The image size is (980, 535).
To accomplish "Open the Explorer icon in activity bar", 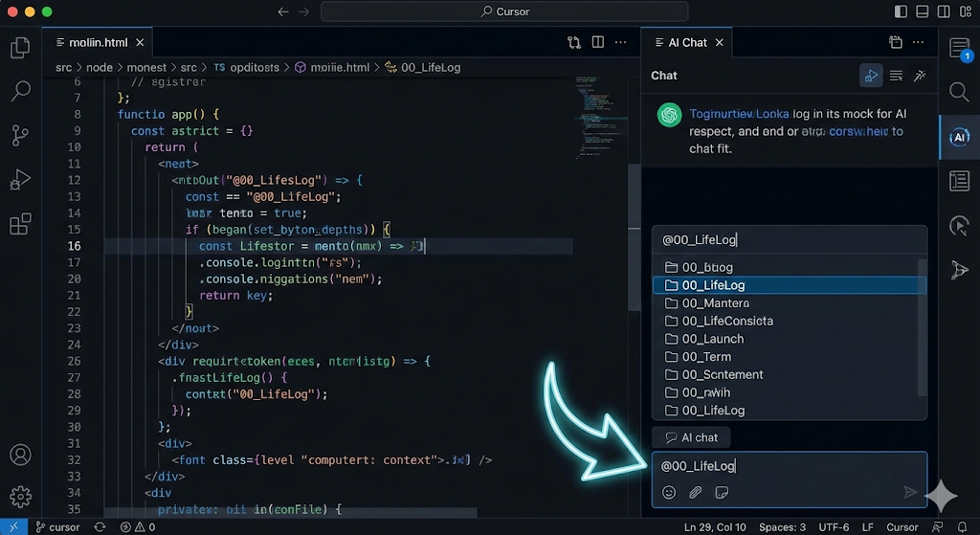I will (x=20, y=48).
